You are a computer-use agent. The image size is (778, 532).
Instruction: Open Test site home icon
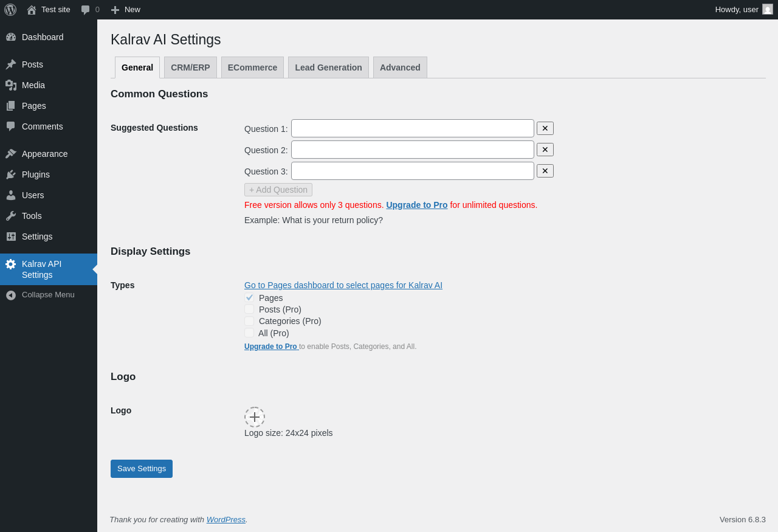[32, 10]
